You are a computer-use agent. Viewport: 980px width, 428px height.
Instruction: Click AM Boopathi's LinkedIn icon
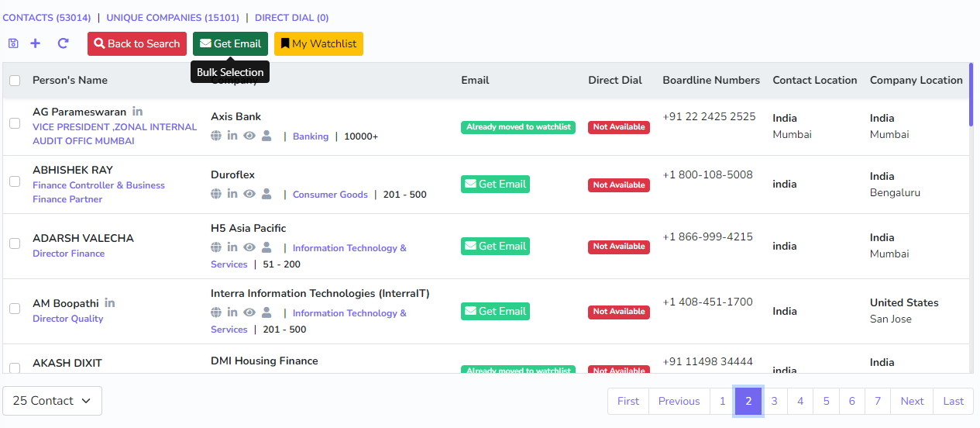coord(110,303)
